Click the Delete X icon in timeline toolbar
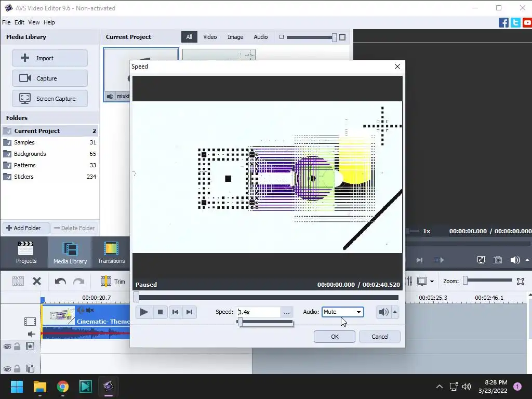Viewport: 532px width, 399px height. [37, 281]
